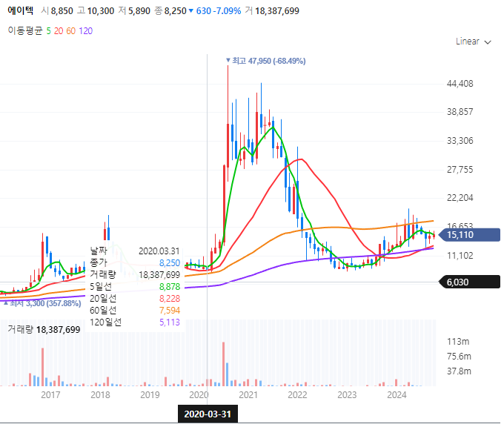Click the 2024 year axis label

coord(397,395)
